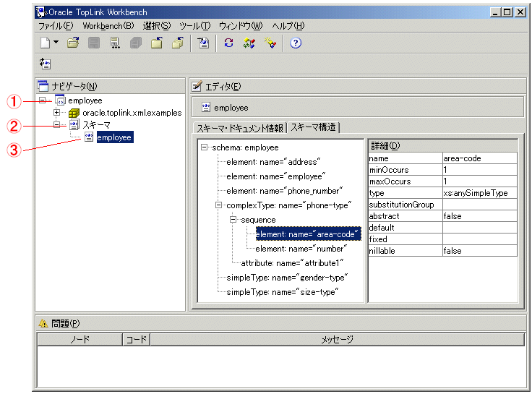Viewport: 532px width, 394px height.
Task: Click the Open project folder icon
Action: (x=73, y=43)
